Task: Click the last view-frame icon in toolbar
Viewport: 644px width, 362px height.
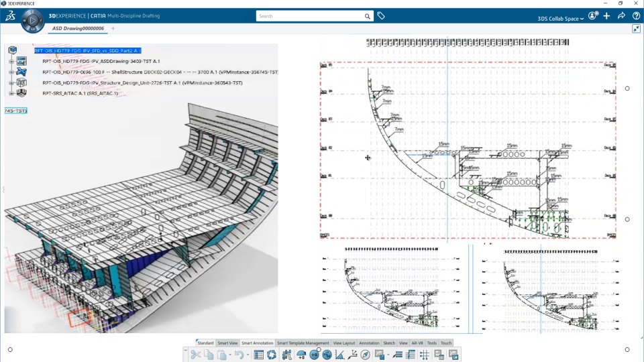Action: 453,355
